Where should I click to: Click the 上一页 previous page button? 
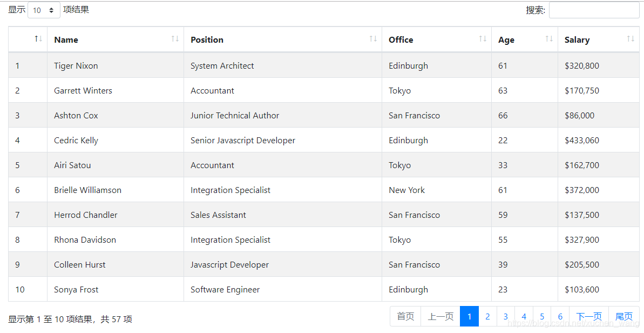point(440,316)
